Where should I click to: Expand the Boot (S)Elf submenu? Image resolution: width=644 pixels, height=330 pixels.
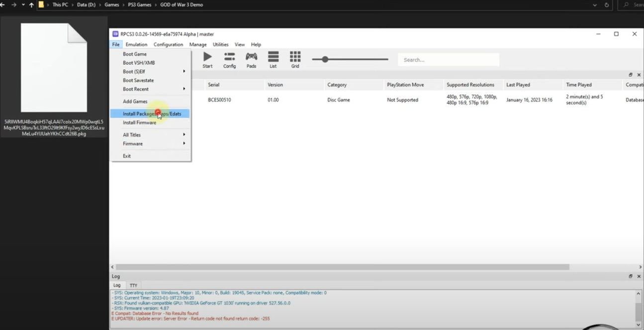pos(184,72)
